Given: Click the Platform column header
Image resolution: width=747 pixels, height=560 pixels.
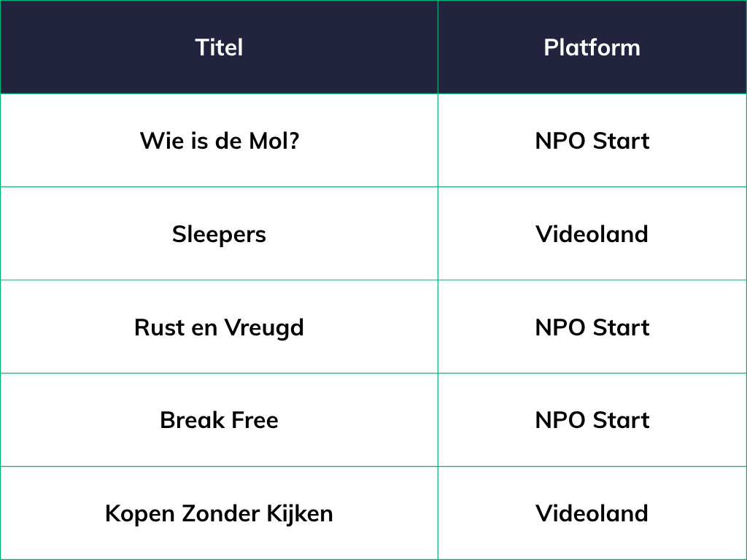Looking at the screenshot, I should click(592, 47).
